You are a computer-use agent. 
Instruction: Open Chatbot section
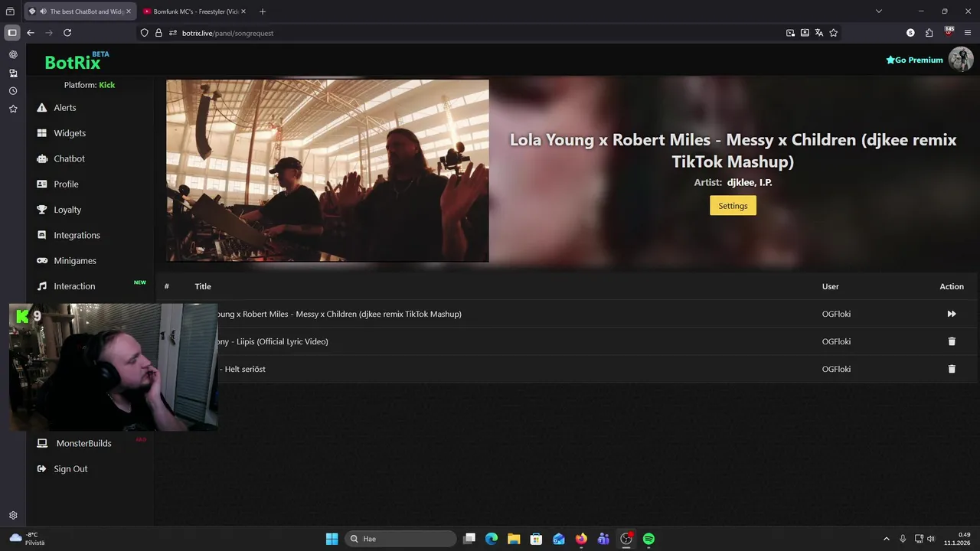coord(69,158)
